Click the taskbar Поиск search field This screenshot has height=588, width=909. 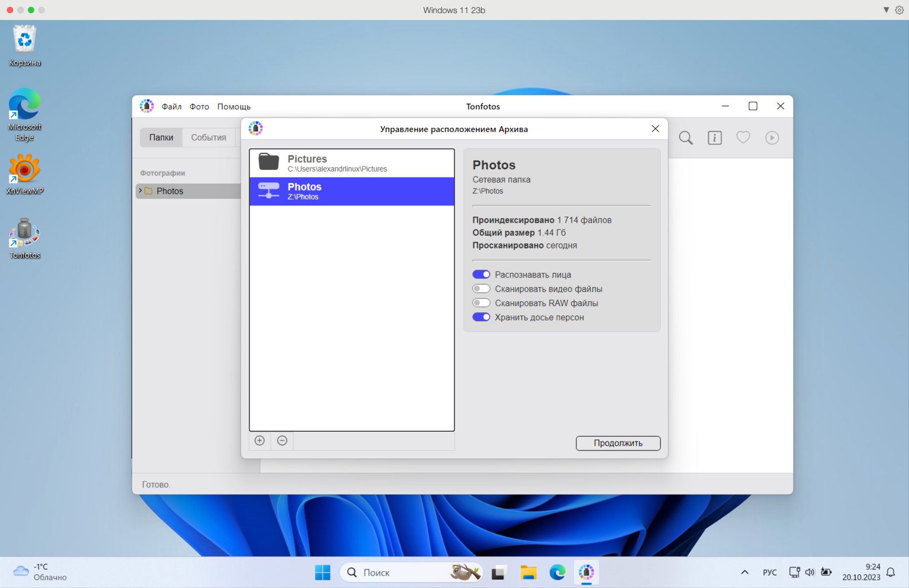(x=411, y=572)
